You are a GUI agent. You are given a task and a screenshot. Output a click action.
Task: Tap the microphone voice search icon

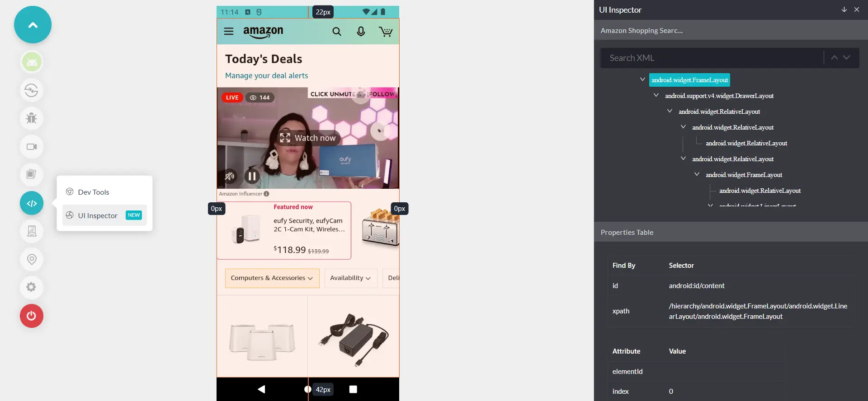(x=361, y=31)
